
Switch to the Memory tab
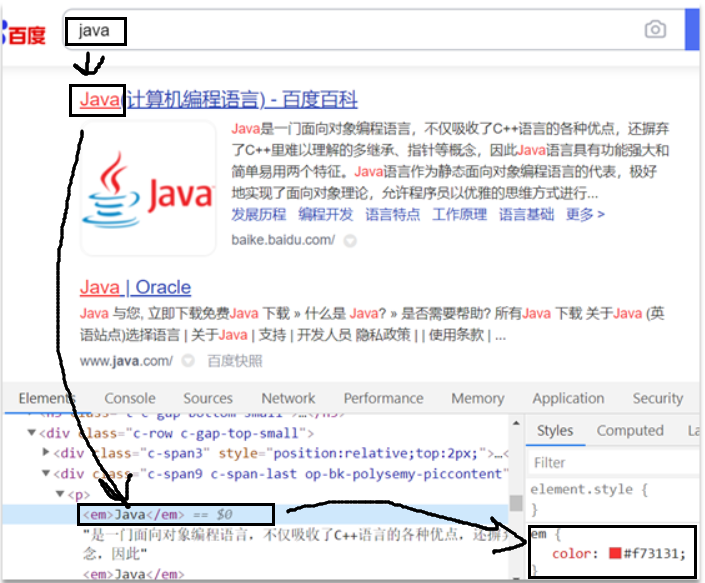click(478, 398)
